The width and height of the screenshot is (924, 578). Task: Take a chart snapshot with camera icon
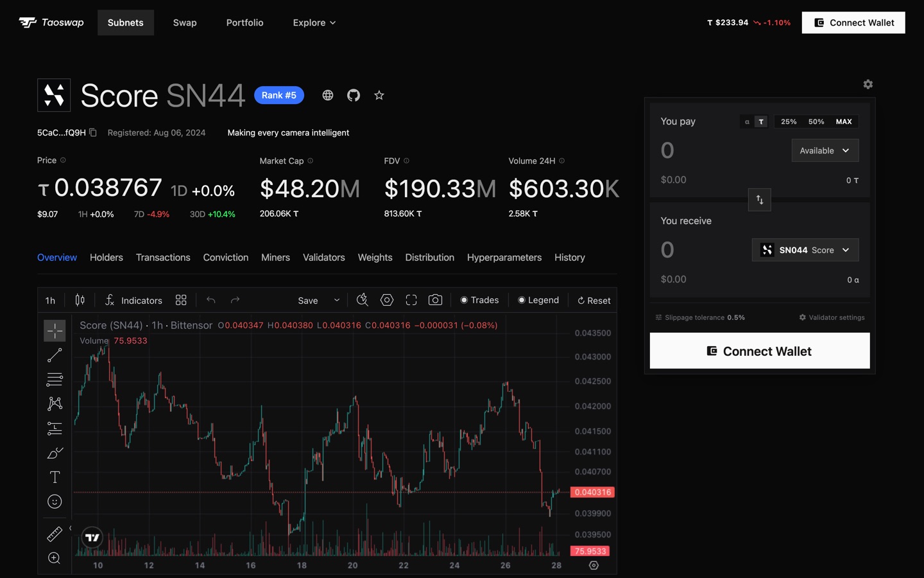(435, 300)
